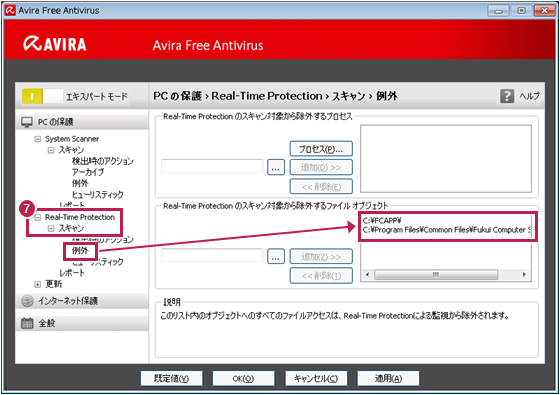Image resolution: width=560 pixels, height=395 pixels.
Task: Select the C:¥FCAPP¥ exclusion entry
Action: click(382, 220)
